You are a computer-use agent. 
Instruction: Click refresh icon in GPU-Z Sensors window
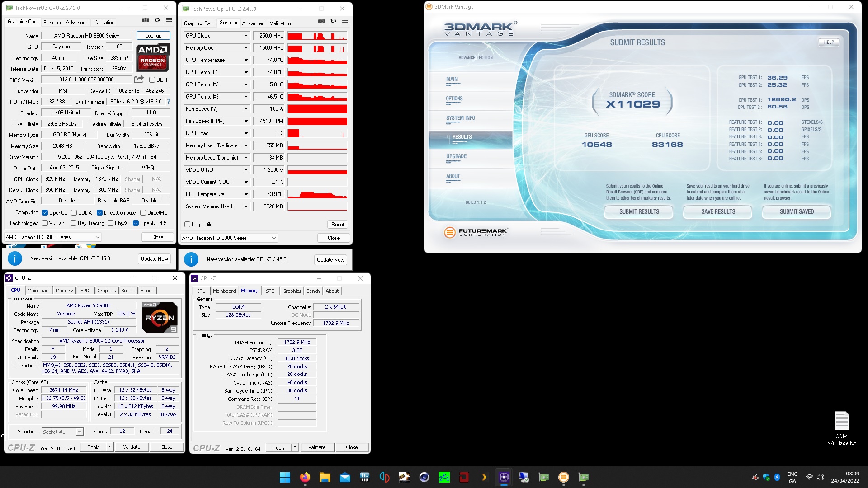(333, 21)
